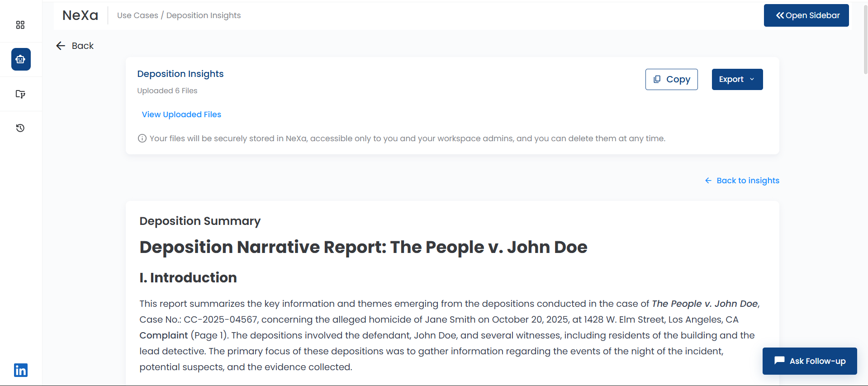Image resolution: width=868 pixels, height=386 pixels.
Task: Select the AI assistant robot icon
Action: click(x=21, y=59)
